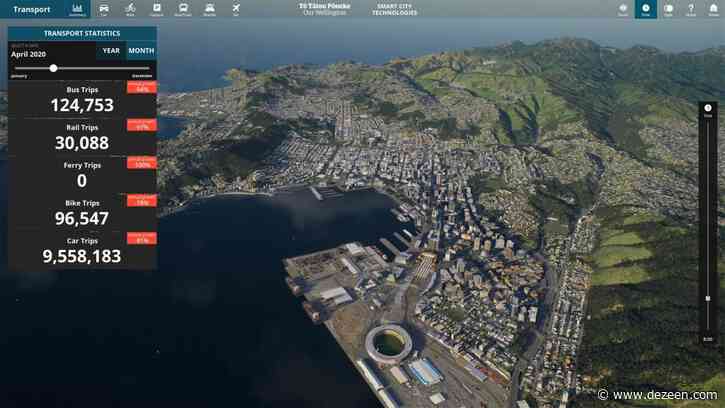The height and width of the screenshot is (408, 725).
Task: Click the Ferry Trips 100% red badge
Action: pyautogui.click(x=141, y=163)
